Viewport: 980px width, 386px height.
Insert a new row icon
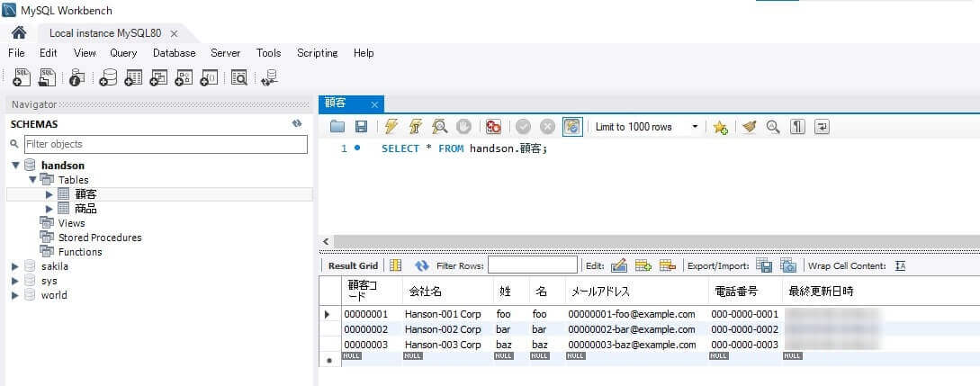point(643,265)
